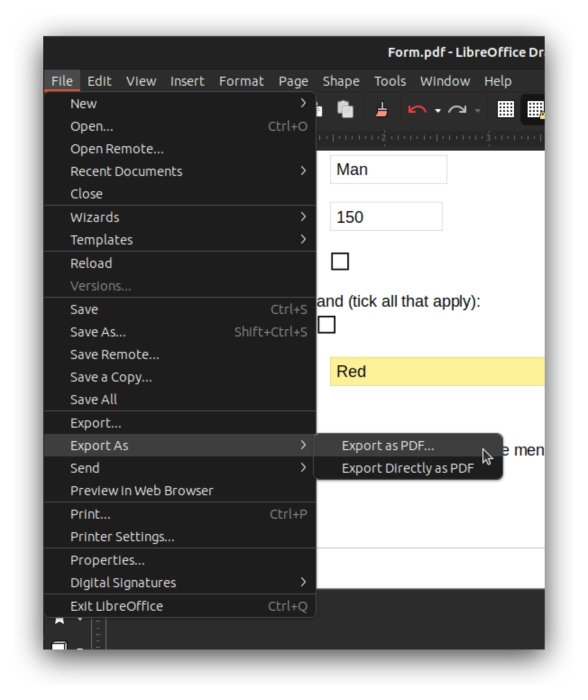Tick the empty checkbox below the 150 field

tap(340, 261)
